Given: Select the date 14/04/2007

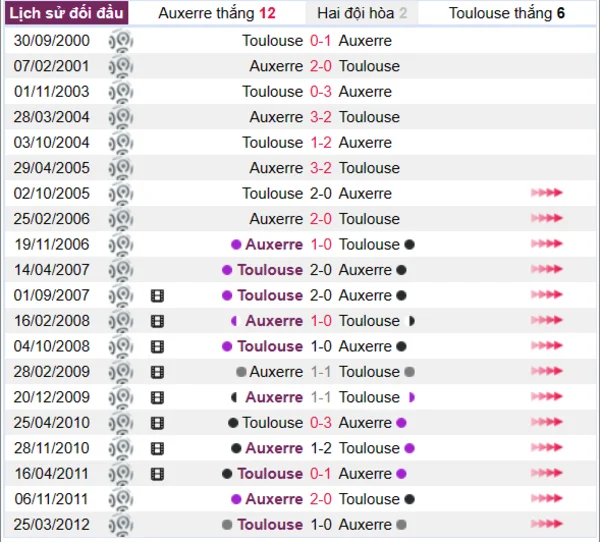Looking at the screenshot, I should point(52,270).
